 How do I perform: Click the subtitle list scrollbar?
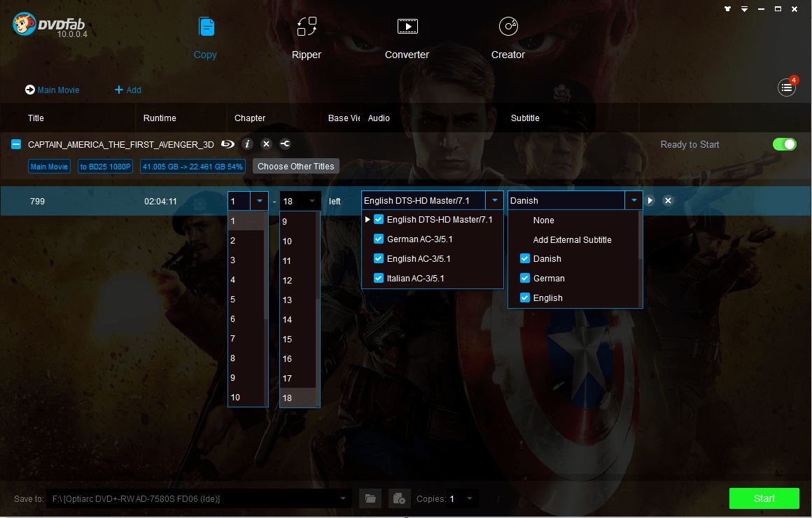pos(640,236)
